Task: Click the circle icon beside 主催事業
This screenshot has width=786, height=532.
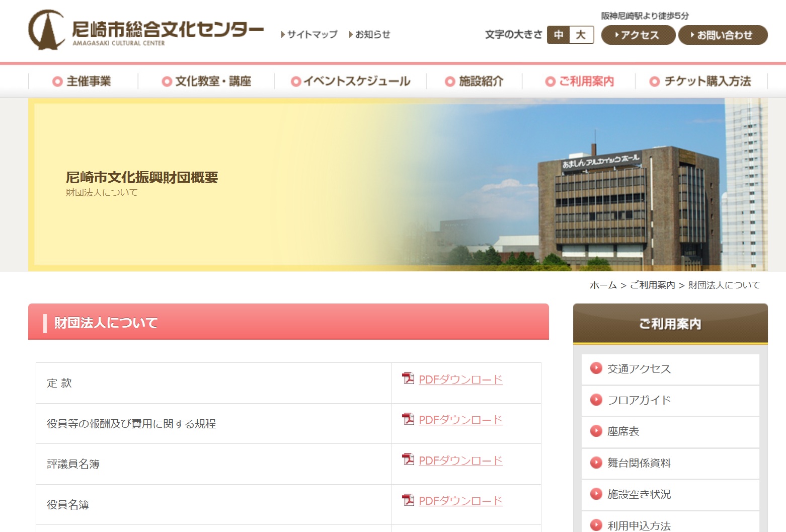Action: 57,82
